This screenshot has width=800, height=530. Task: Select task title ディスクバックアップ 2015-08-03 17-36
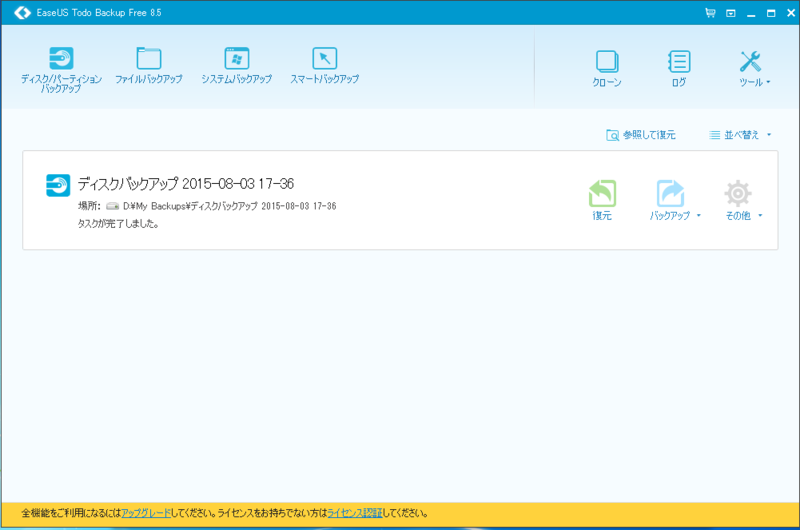coord(186,184)
